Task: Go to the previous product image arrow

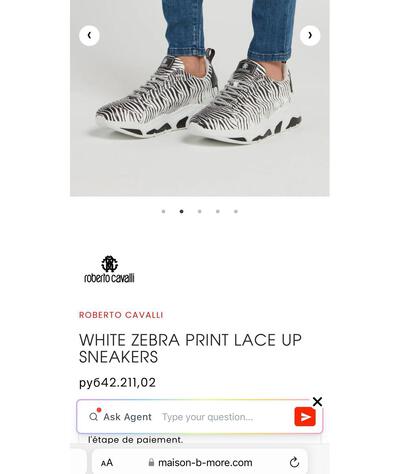Action: pyautogui.click(x=89, y=35)
